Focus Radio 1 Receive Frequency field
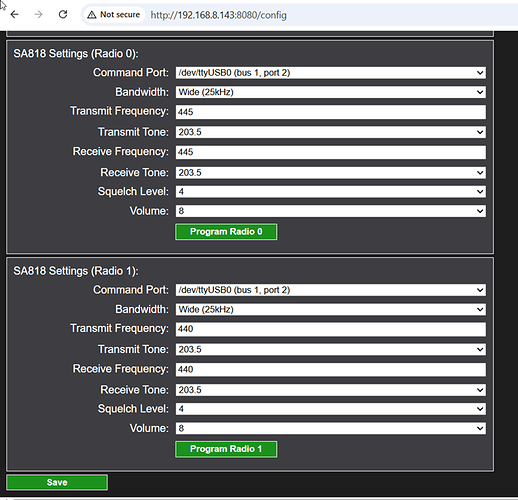518x500 pixels. click(x=331, y=370)
